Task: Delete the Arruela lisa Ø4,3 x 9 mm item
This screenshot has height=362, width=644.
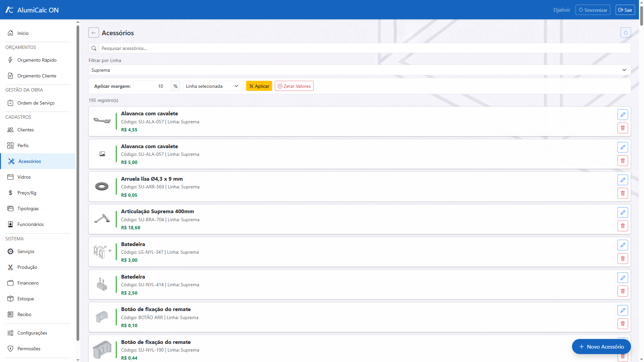Action: click(623, 193)
